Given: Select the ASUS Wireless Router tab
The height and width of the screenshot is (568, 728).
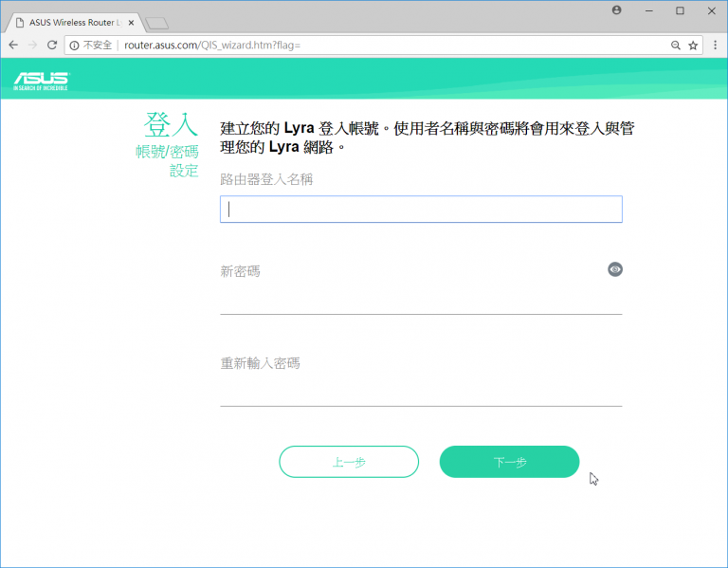Looking at the screenshot, I should 74,23.
